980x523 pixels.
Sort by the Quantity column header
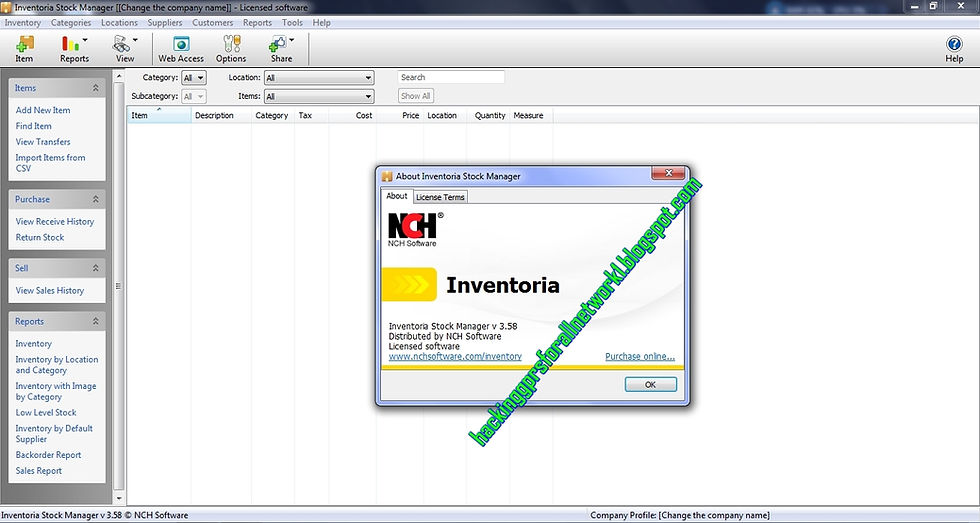coord(489,116)
